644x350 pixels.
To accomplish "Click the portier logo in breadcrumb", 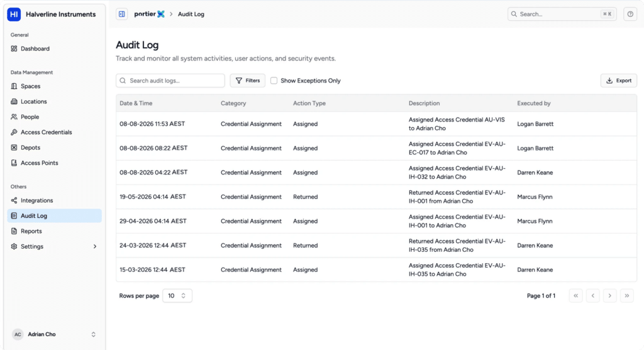I will [150, 14].
